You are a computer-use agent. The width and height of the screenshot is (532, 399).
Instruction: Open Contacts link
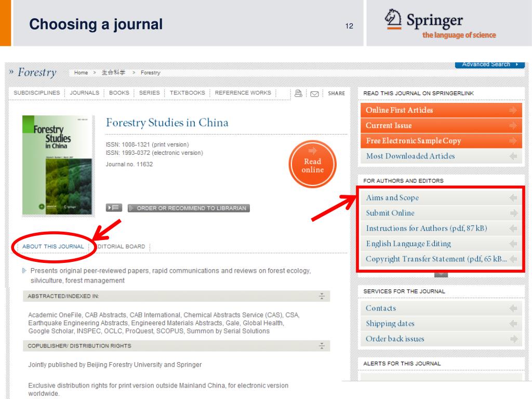click(441, 309)
